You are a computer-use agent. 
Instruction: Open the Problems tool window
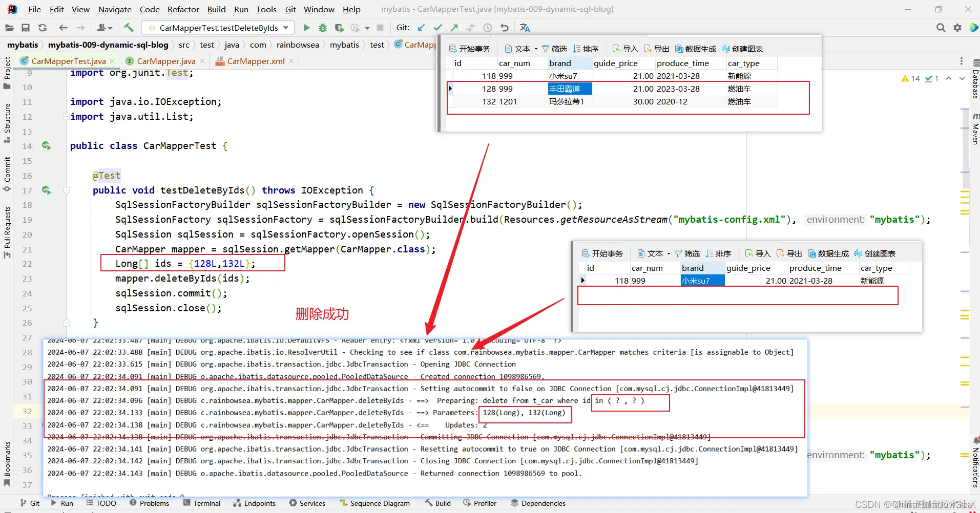tap(149, 503)
